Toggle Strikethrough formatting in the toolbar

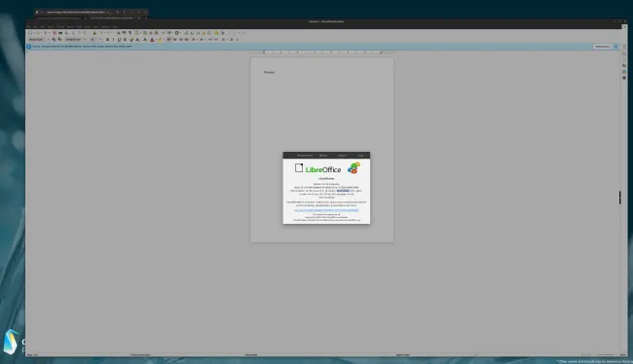point(125,40)
